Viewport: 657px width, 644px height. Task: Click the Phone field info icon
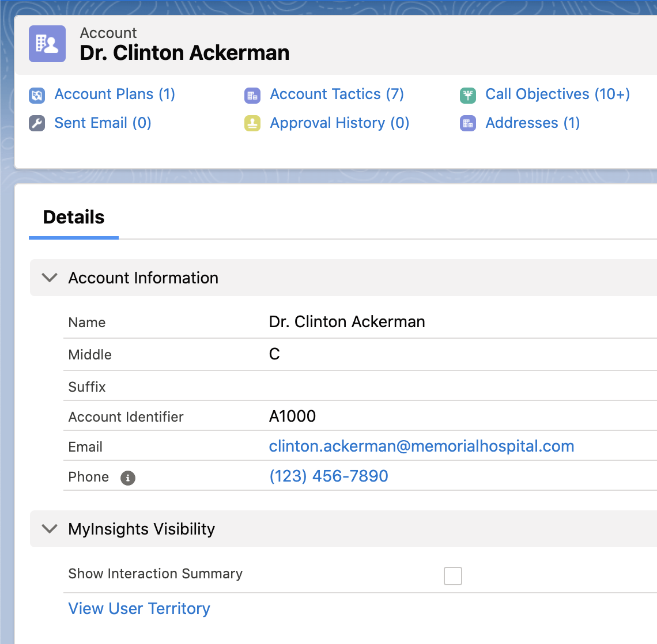coord(128,478)
